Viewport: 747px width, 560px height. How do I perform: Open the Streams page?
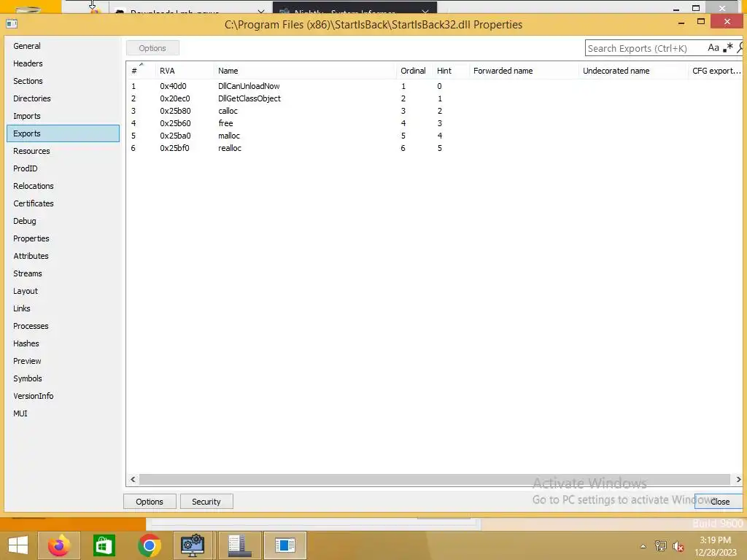coord(63,273)
